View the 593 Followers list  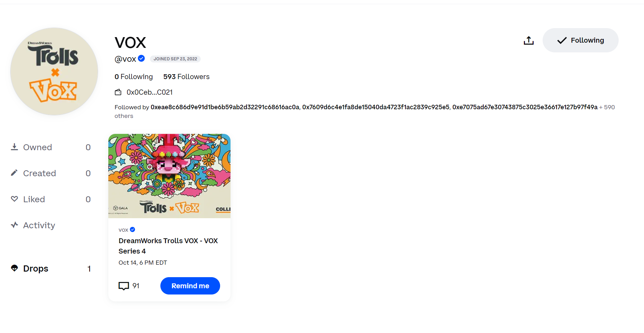coord(186,77)
